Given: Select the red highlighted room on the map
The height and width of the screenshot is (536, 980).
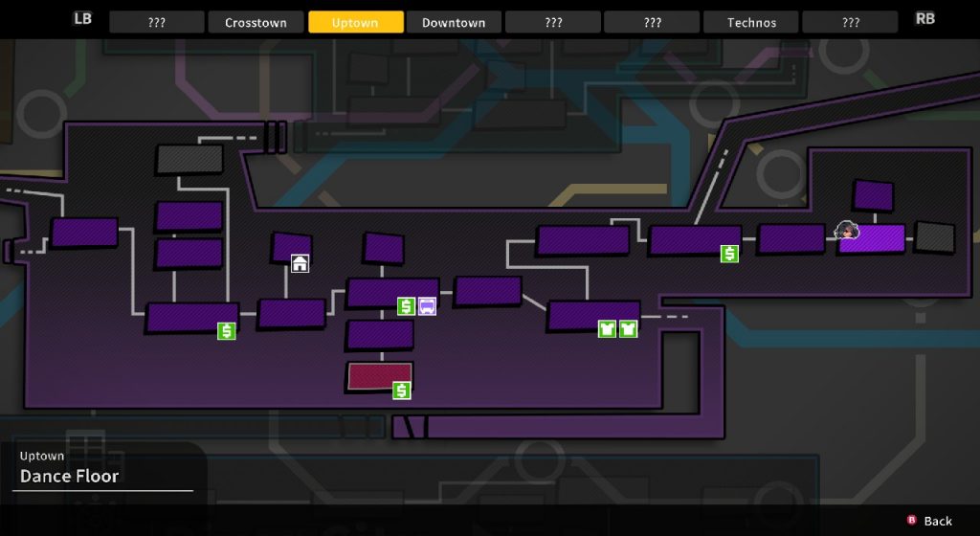Looking at the screenshot, I should (379, 377).
